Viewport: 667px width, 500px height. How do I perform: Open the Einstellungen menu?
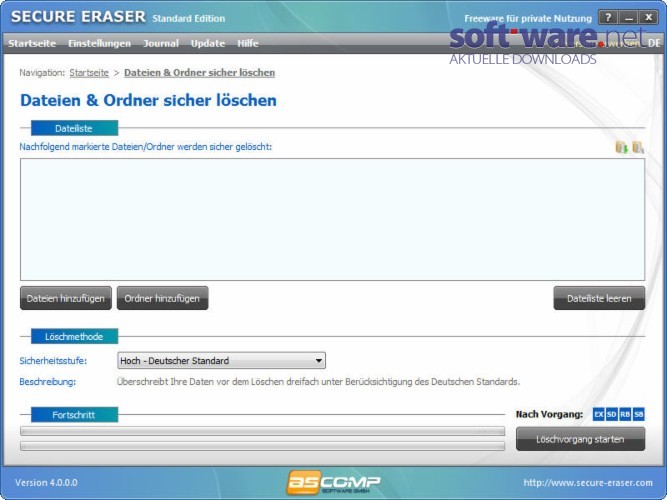coord(100,43)
